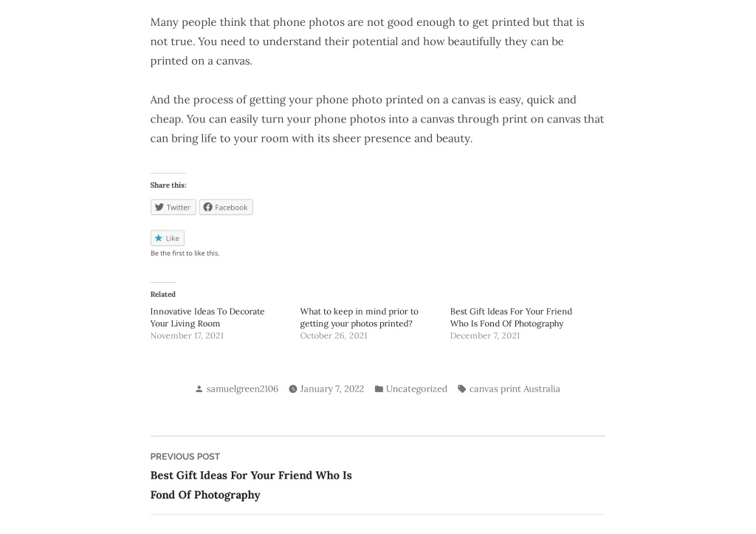Click the clock icon beside post date
The image size is (756, 534).
coord(292,388)
